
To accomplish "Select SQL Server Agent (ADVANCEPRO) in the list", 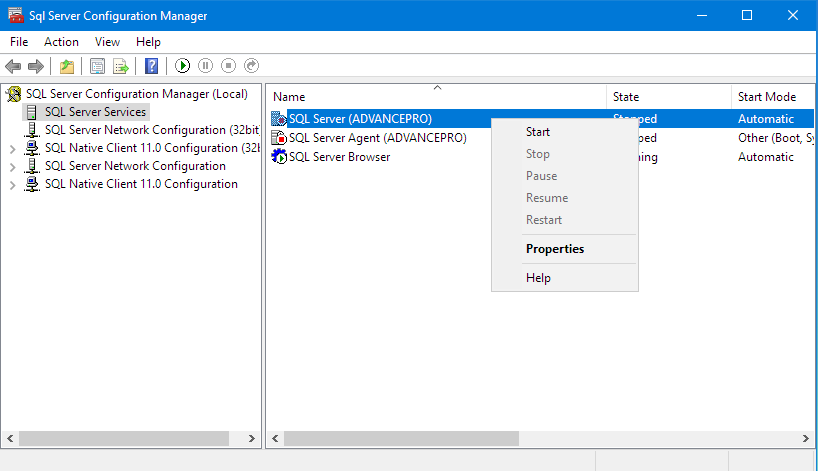I will (x=377, y=138).
